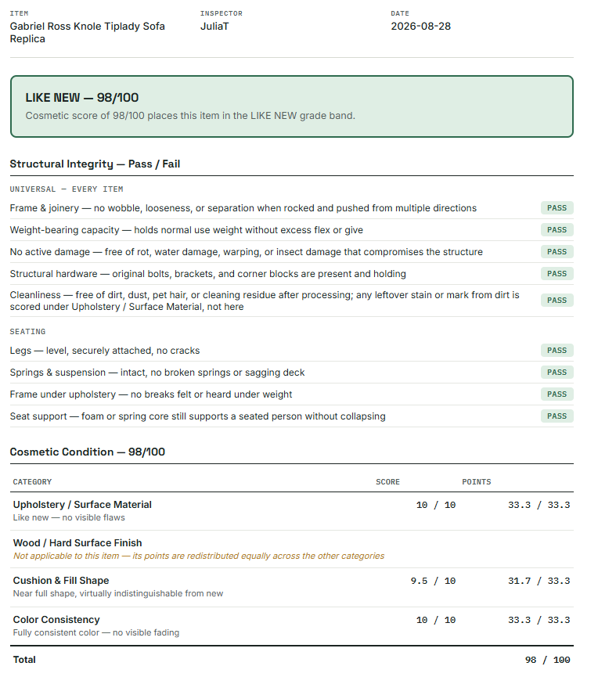Click the total value 98 / 100
Screen dimensions: 616x677
548,660
